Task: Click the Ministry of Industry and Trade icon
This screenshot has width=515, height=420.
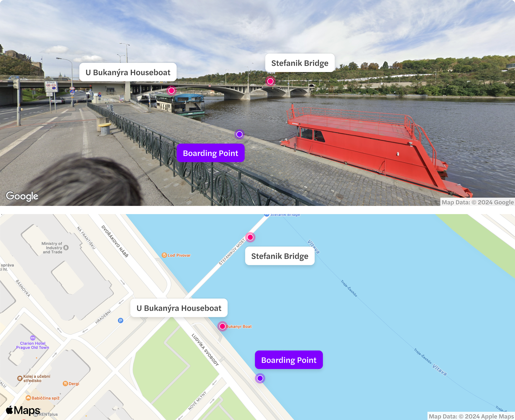Action: tap(66, 248)
